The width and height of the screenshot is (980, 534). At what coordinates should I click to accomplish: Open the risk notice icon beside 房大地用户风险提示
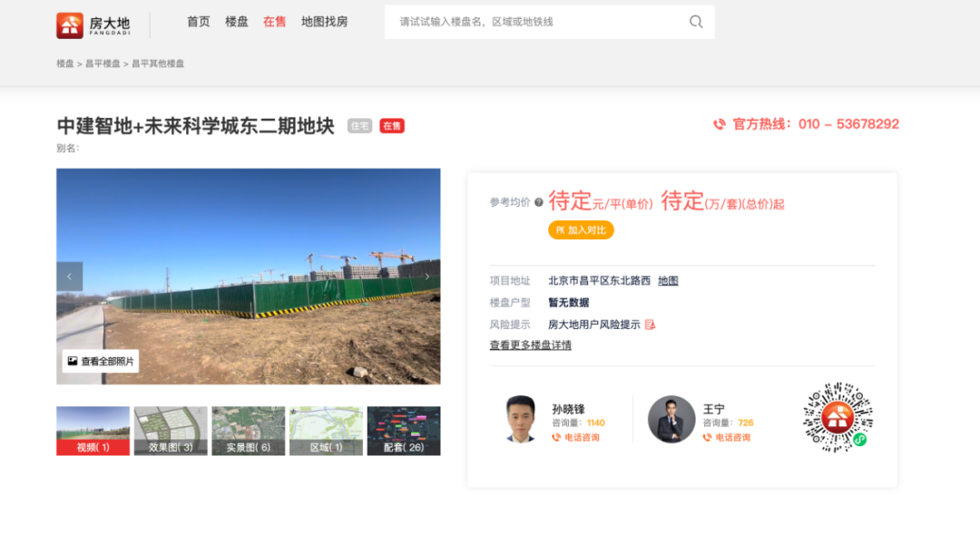point(650,325)
